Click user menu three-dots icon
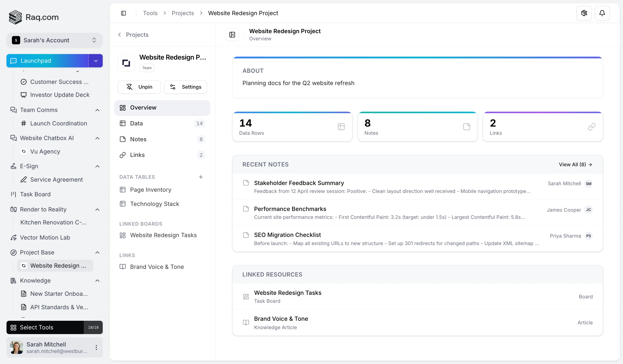Viewport: 623px width, 364px height. [x=96, y=347]
